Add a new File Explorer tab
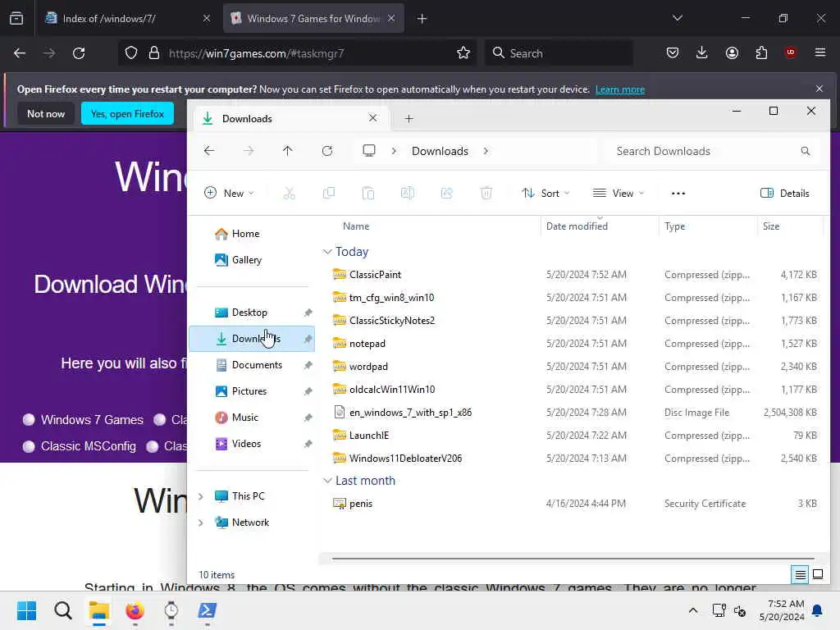This screenshot has height=630, width=840. (409, 119)
